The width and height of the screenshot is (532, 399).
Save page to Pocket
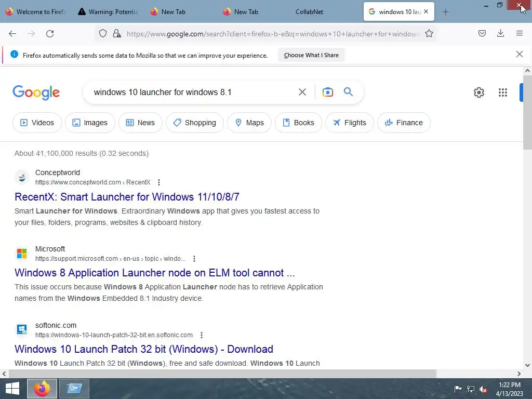click(x=482, y=33)
